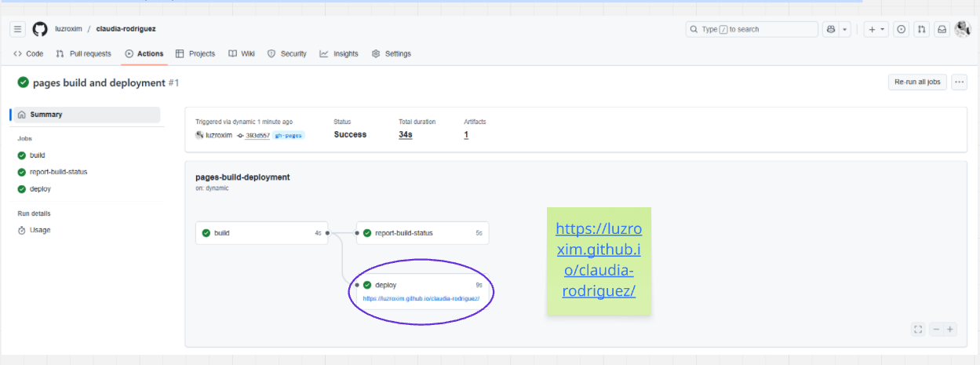Open the issues icon in header

[x=902, y=29]
